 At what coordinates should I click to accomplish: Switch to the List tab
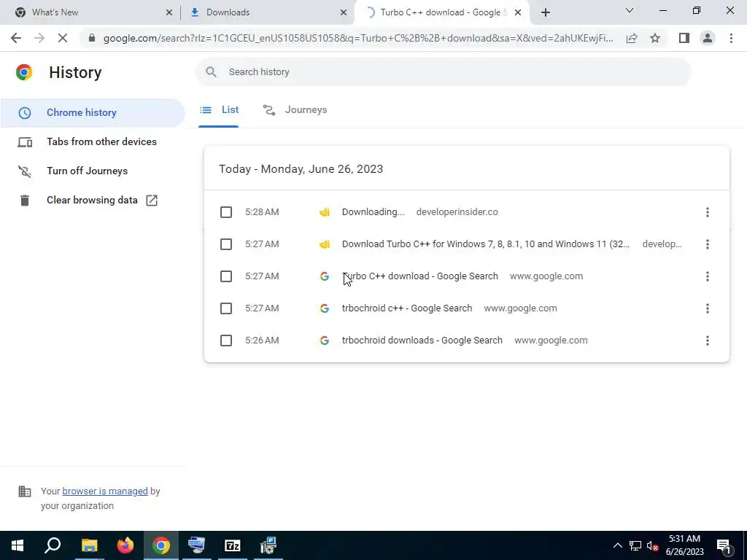[x=219, y=110]
